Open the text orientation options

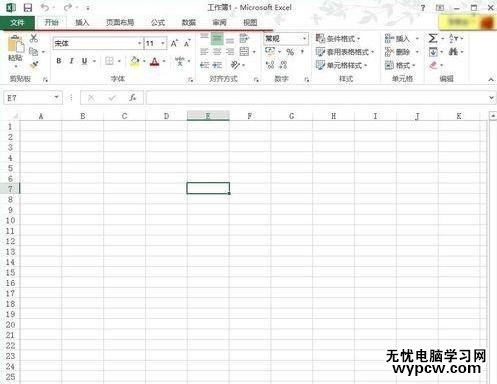click(x=235, y=64)
